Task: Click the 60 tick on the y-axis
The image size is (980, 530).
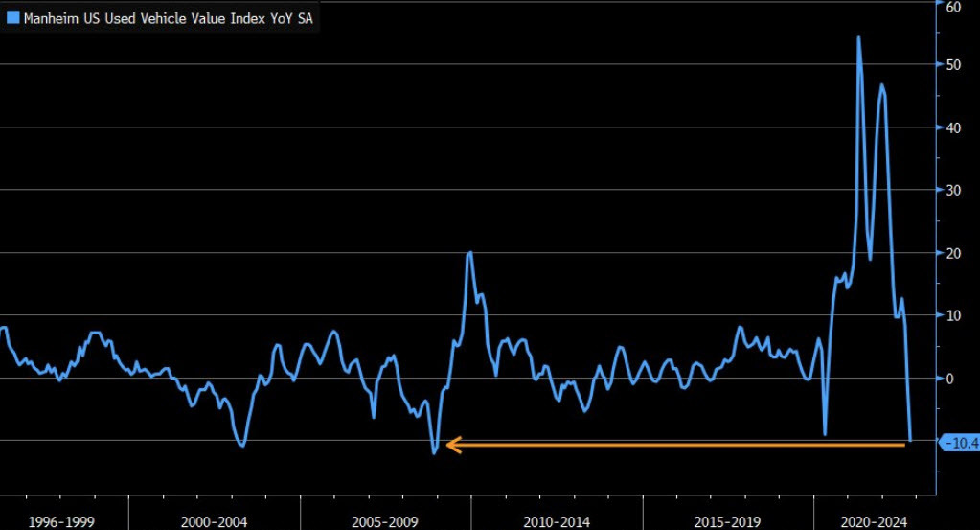Action: (953, 7)
